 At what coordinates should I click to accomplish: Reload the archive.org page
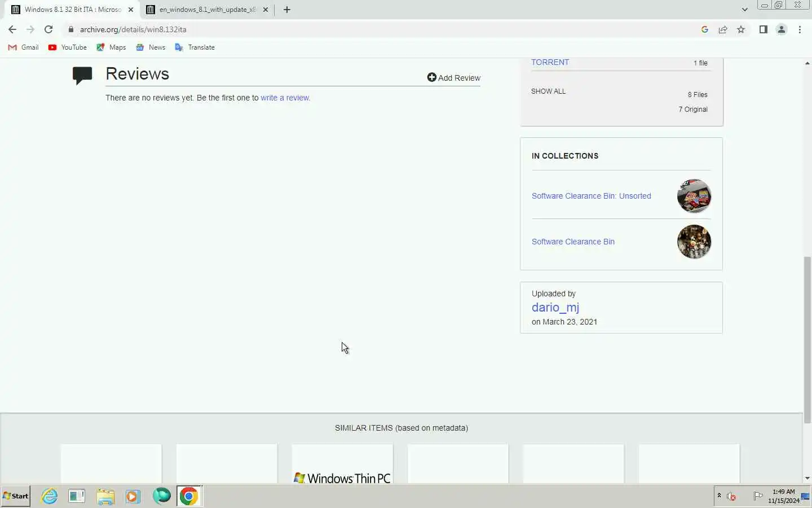(48, 29)
